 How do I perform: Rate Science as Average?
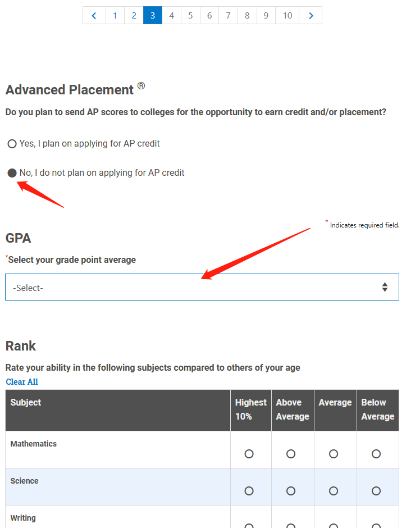[334, 491]
